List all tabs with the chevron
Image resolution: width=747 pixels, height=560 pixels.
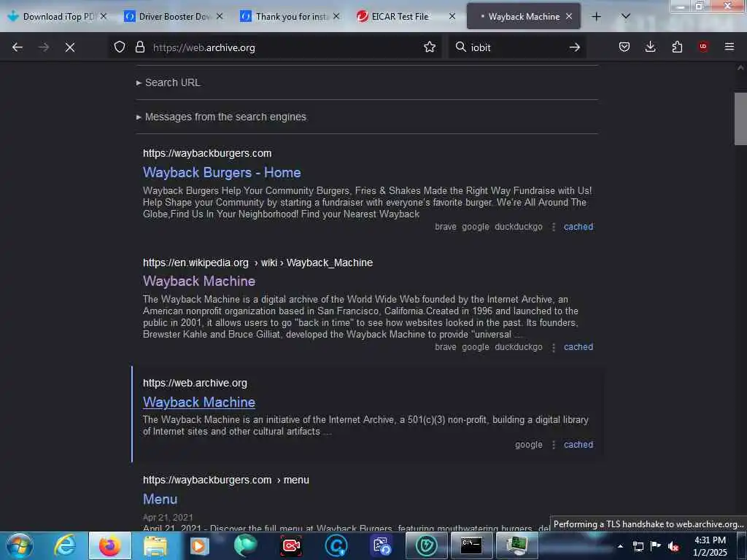(626, 17)
